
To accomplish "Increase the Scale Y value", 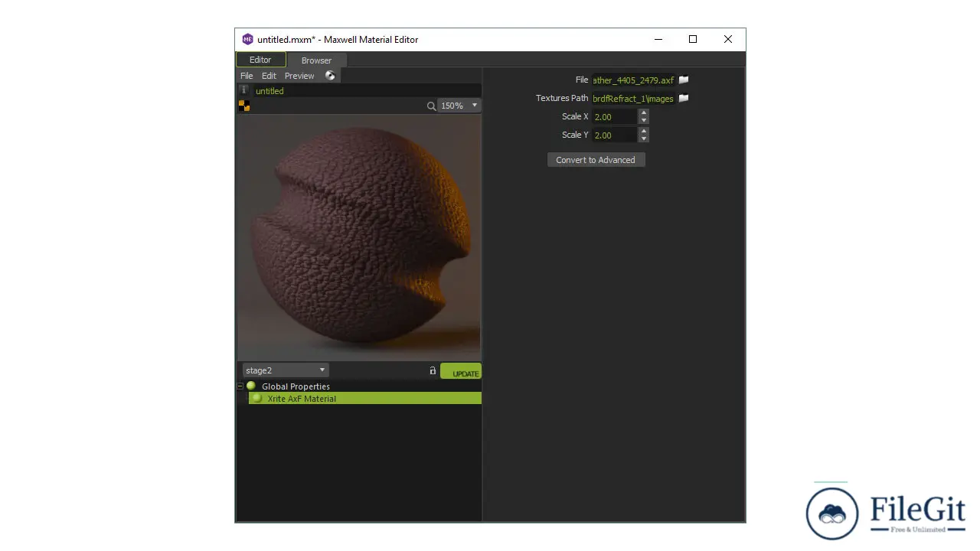I will coord(644,132).
